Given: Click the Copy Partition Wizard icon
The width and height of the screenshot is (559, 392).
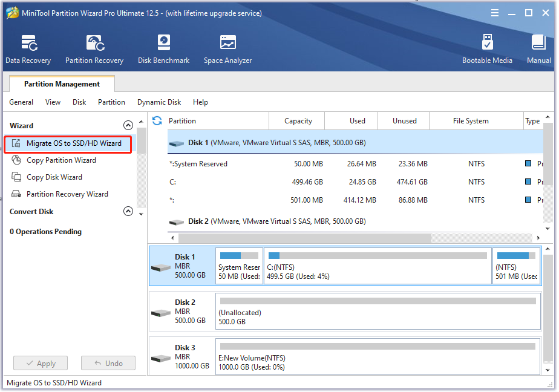Looking at the screenshot, I should tap(16, 160).
